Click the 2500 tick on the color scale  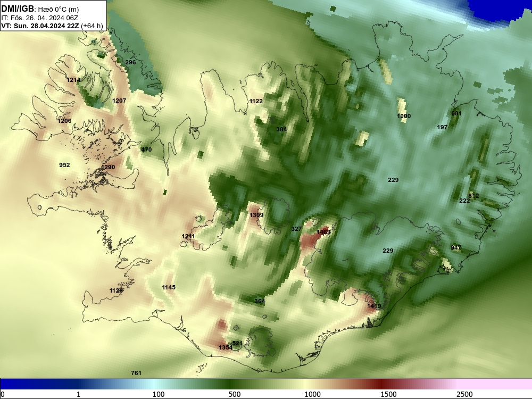point(464,394)
